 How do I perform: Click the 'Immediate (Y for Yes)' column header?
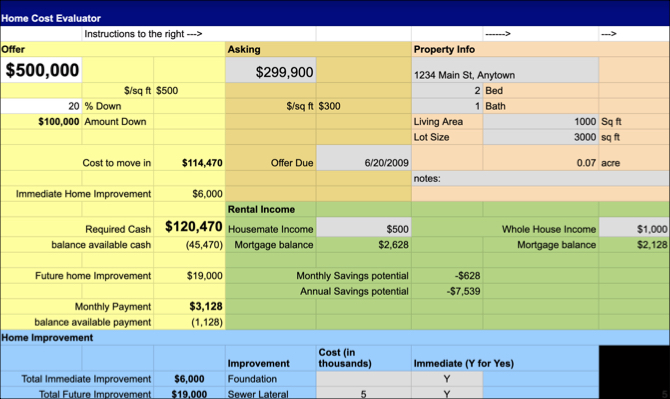tap(464, 364)
